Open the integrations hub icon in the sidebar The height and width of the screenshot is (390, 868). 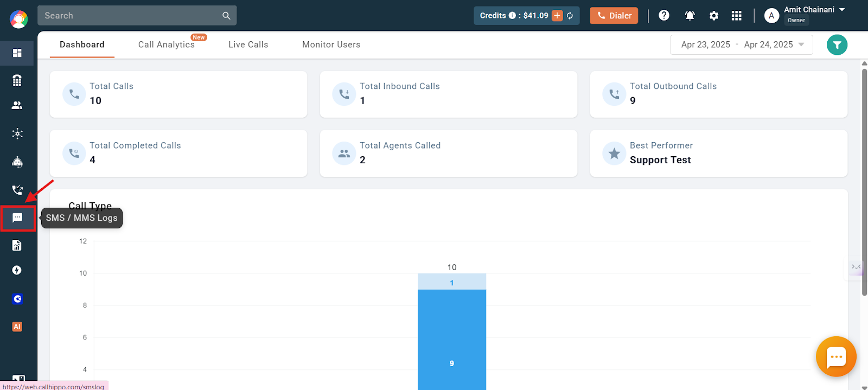tap(17, 133)
